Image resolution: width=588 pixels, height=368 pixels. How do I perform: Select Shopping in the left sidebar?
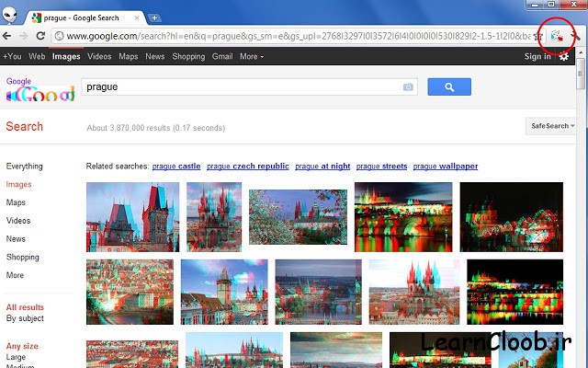22,258
